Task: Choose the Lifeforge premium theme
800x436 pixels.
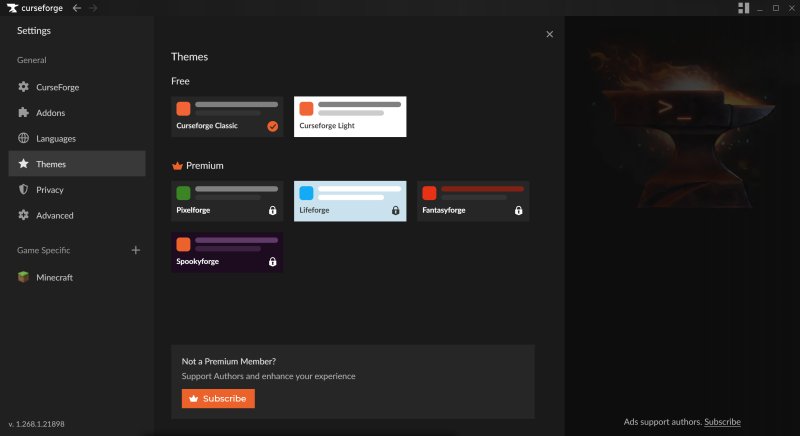Action: coord(350,201)
